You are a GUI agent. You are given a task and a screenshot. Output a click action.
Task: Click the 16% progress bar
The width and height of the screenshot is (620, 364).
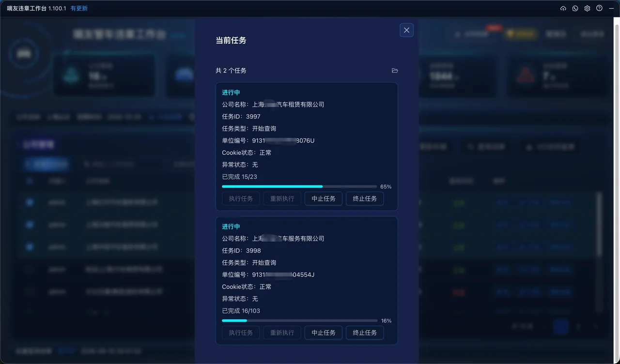(299, 320)
